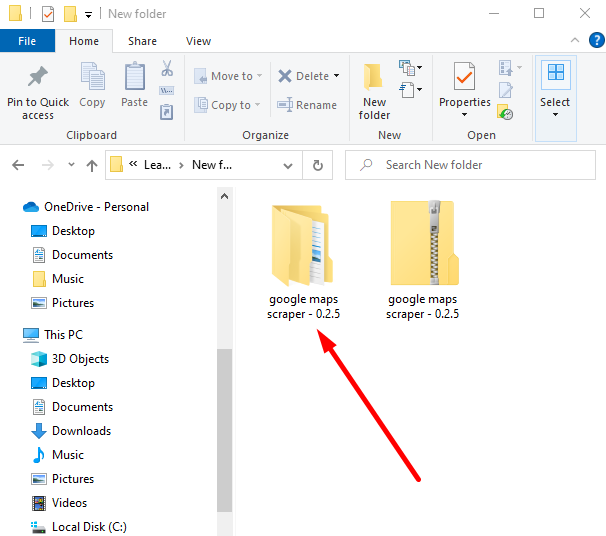
Task: Open Documents under OneDrive
Action: coord(72,255)
